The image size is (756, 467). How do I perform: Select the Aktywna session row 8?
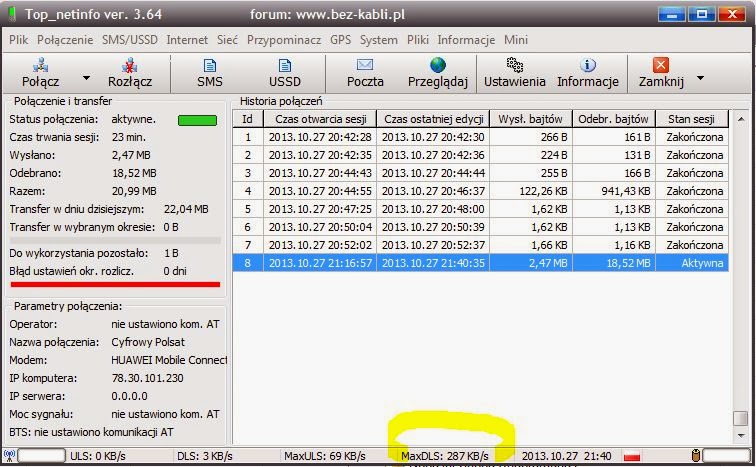pyautogui.click(x=481, y=263)
